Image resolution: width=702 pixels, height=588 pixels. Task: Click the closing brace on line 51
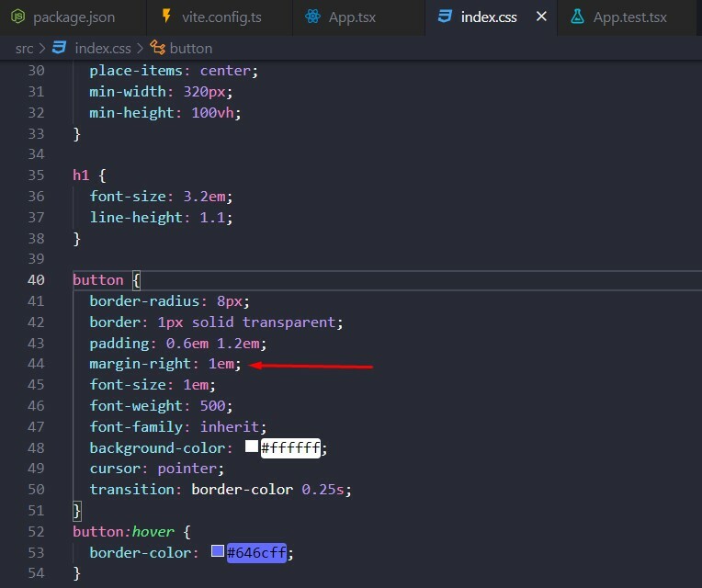(77, 511)
